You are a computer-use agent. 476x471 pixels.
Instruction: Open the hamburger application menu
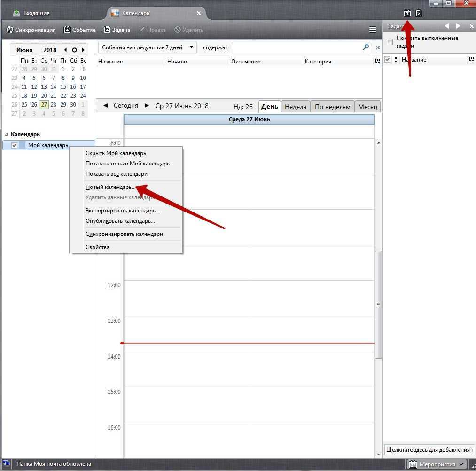(373, 30)
